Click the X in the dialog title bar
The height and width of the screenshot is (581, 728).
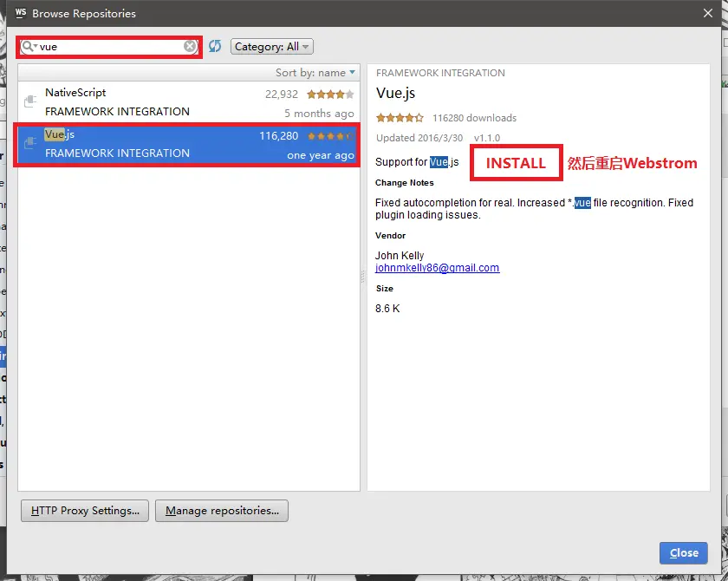tap(707, 13)
